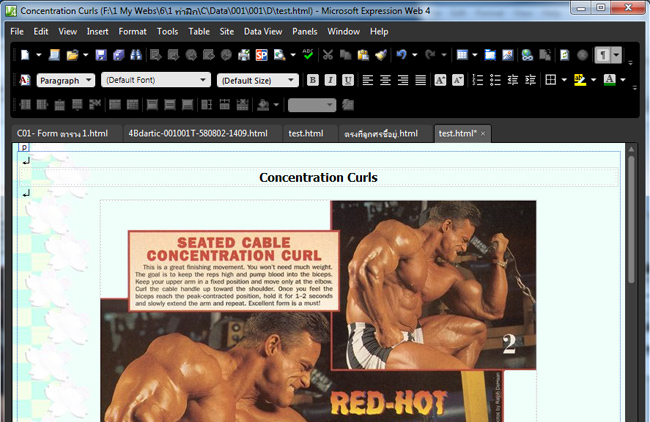Click the yellow highlight color swatch
This screenshot has height=422, width=650.
tap(580, 80)
